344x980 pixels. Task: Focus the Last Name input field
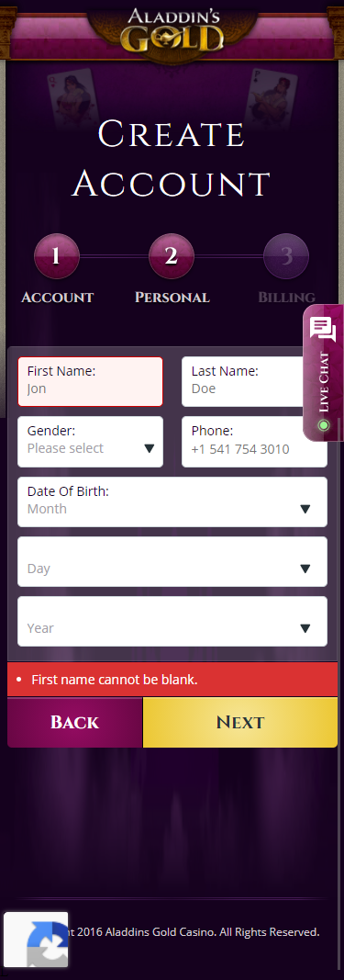click(254, 381)
